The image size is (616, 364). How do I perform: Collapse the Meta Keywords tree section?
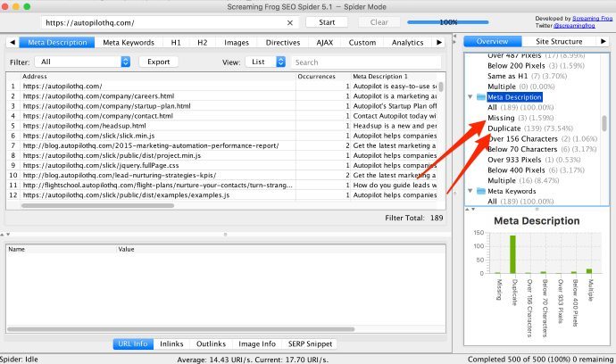click(470, 191)
